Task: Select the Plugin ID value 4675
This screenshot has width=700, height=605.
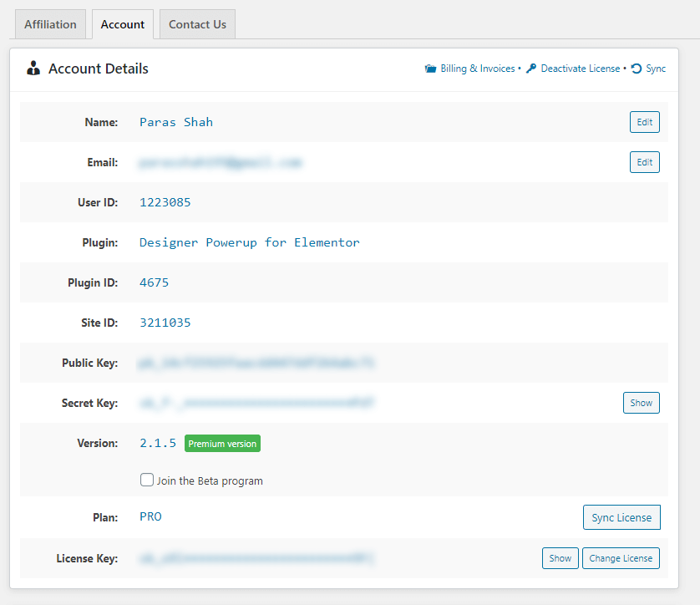Action: 154,282
